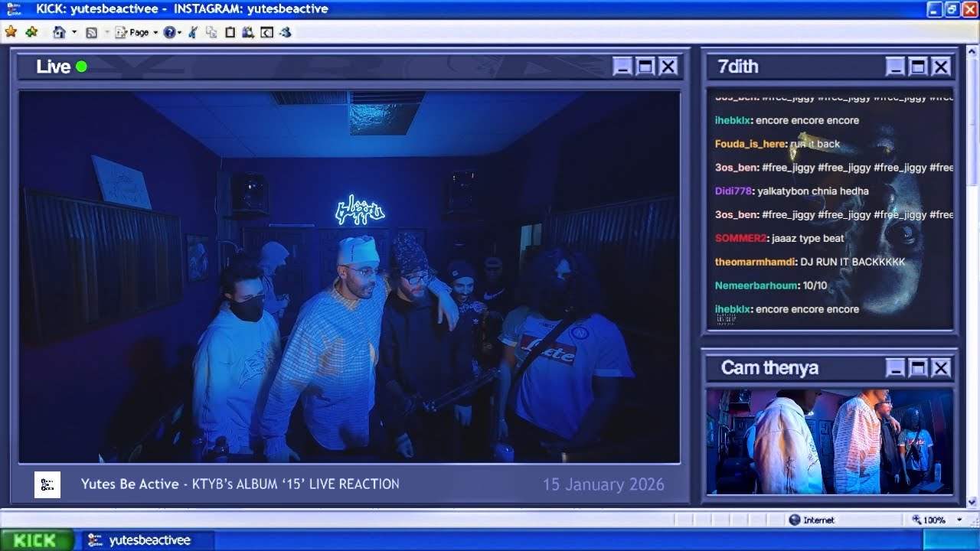The width and height of the screenshot is (980, 551).
Task: Click the Help question mark icon
Action: 169,32
